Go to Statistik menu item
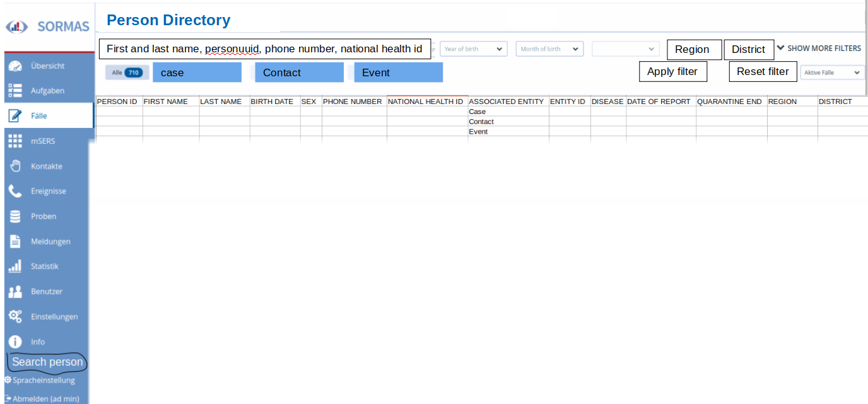868x404 pixels. pos(45,266)
